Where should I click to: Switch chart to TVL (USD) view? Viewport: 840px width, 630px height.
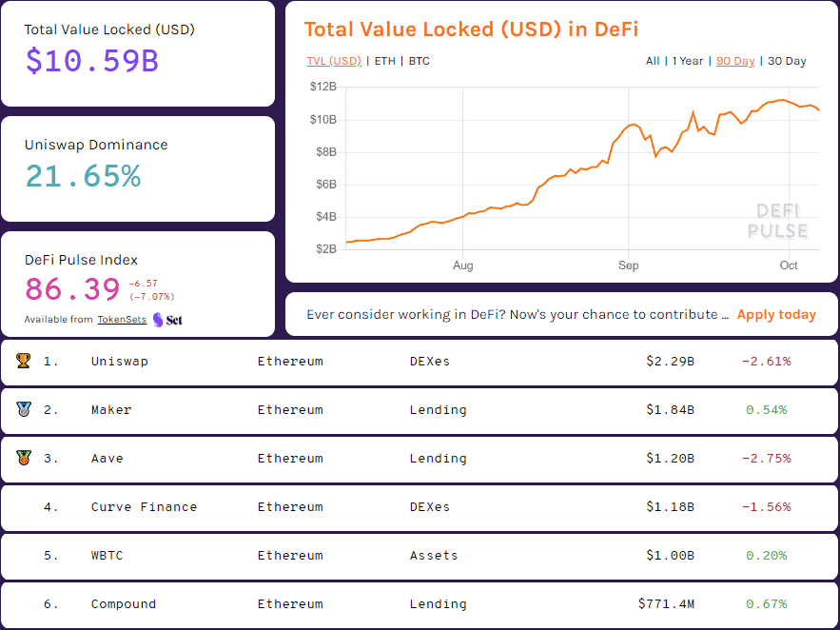pyautogui.click(x=334, y=61)
